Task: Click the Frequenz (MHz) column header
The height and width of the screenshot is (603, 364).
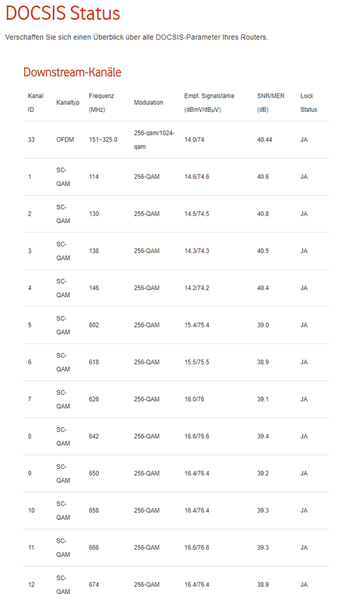Action: click(x=101, y=103)
